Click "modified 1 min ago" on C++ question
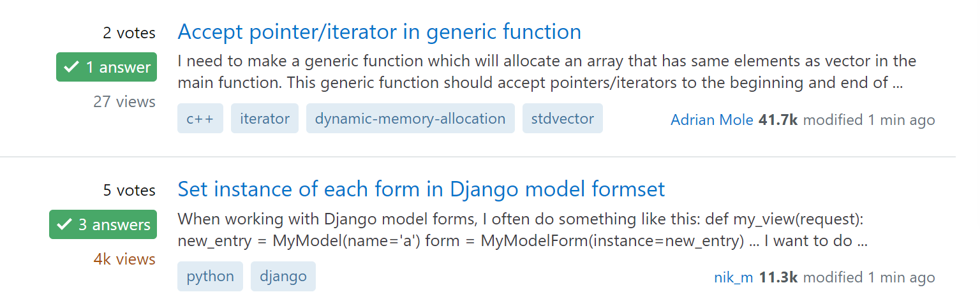980x306 pixels. (x=869, y=120)
